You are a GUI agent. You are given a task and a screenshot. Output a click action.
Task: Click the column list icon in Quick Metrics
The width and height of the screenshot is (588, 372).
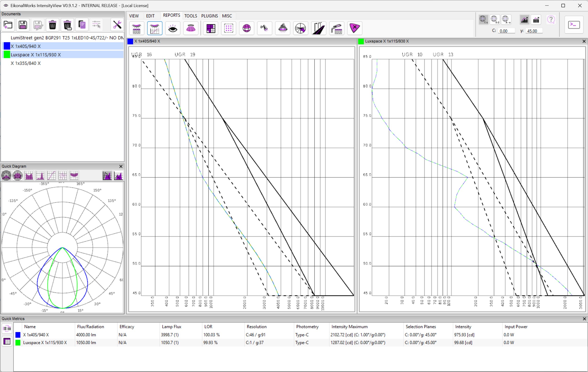point(7,328)
